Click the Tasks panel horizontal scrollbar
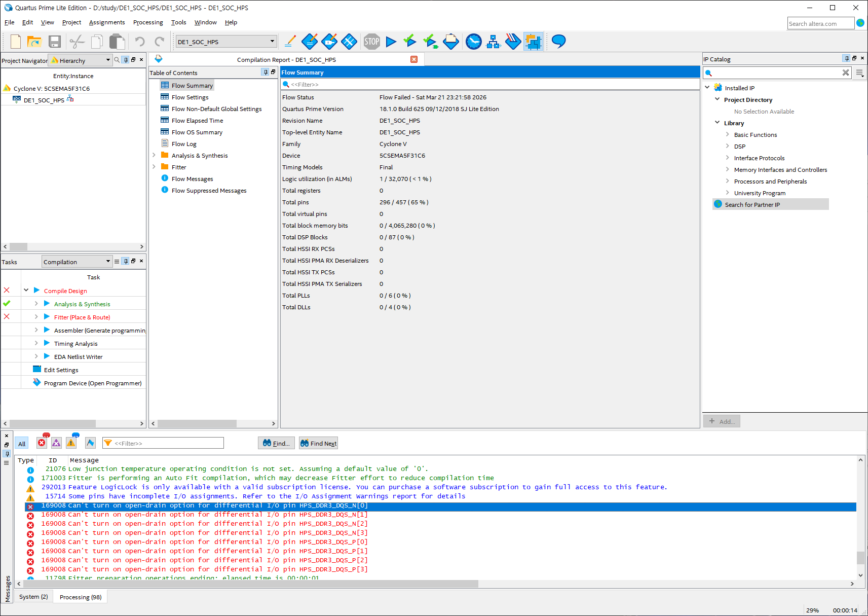 point(53,423)
